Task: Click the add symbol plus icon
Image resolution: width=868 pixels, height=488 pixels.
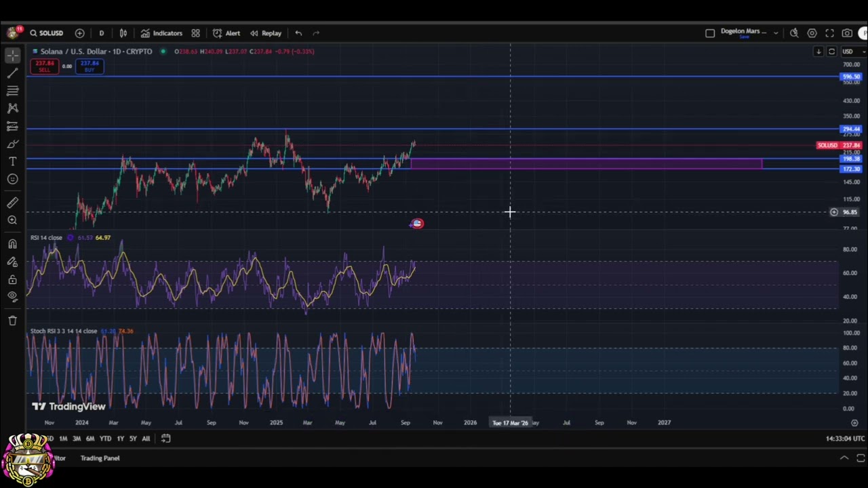Action: coord(79,33)
